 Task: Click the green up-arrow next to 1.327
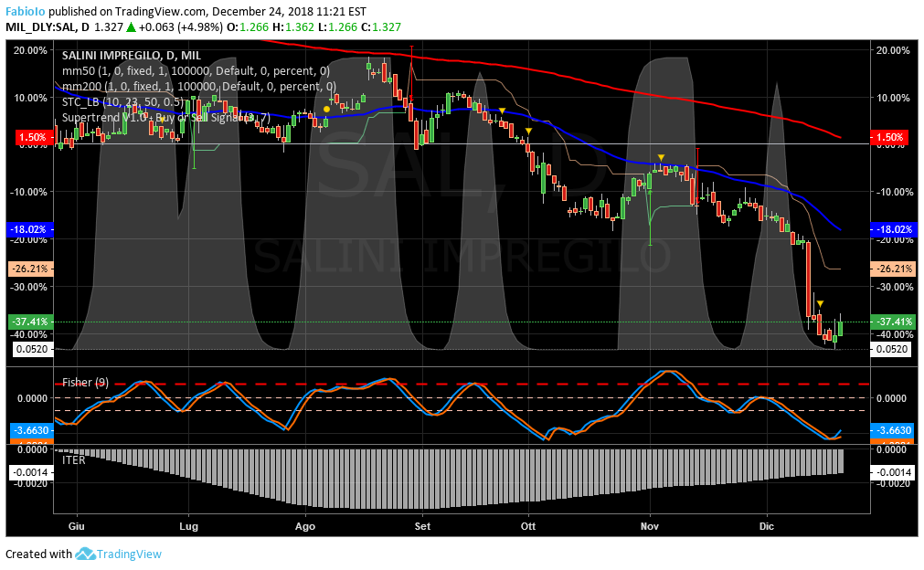pyautogui.click(x=131, y=27)
